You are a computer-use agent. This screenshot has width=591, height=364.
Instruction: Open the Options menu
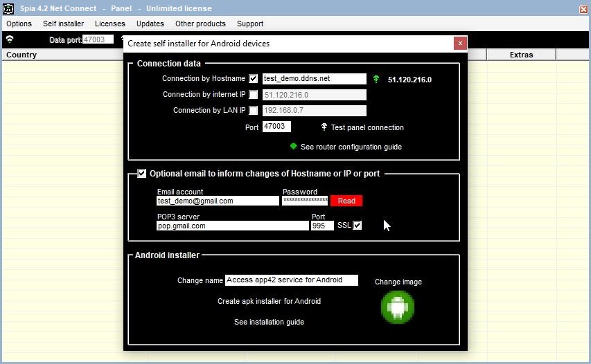pyautogui.click(x=19, y=24)
